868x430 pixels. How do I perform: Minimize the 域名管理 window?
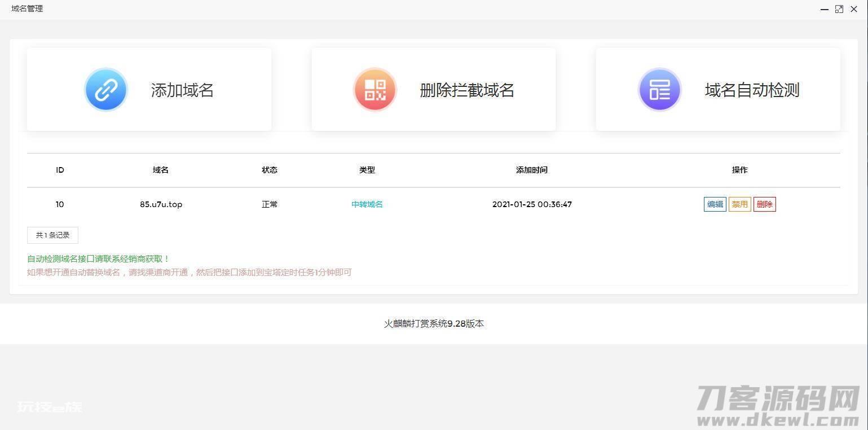[x=825, y=9]
